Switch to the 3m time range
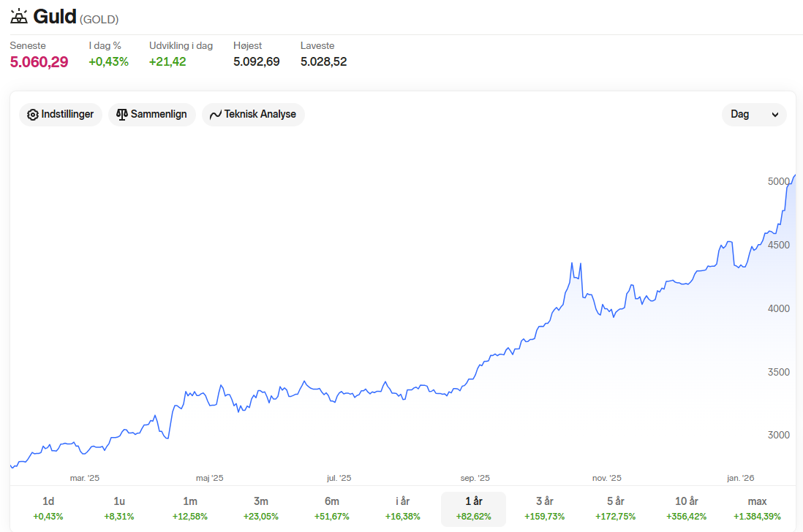The width and height of the screenshot is (803, 532). (261, 509)
